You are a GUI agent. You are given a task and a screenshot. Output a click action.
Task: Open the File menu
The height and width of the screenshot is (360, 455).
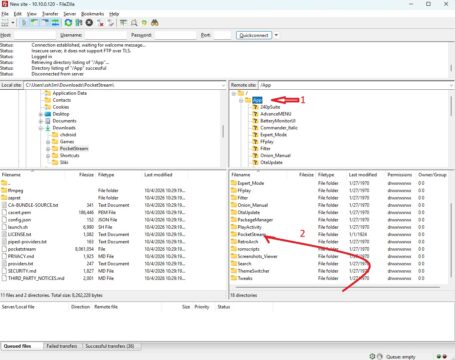(5, 14)
